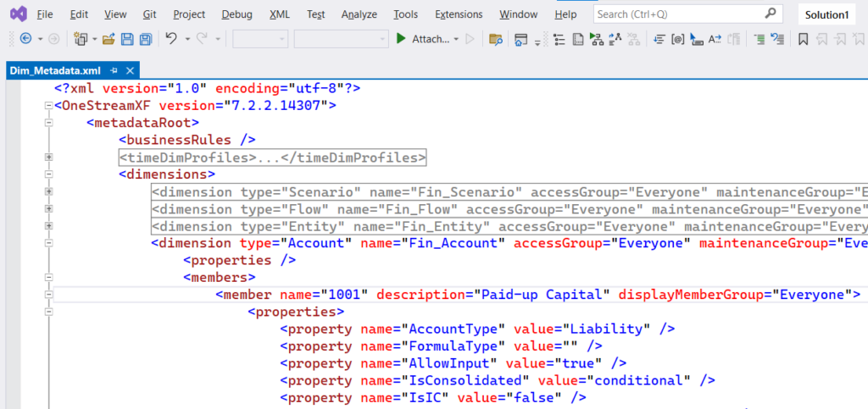Toggle a bookmark with the bookmark icon

[x=803, y=39]
